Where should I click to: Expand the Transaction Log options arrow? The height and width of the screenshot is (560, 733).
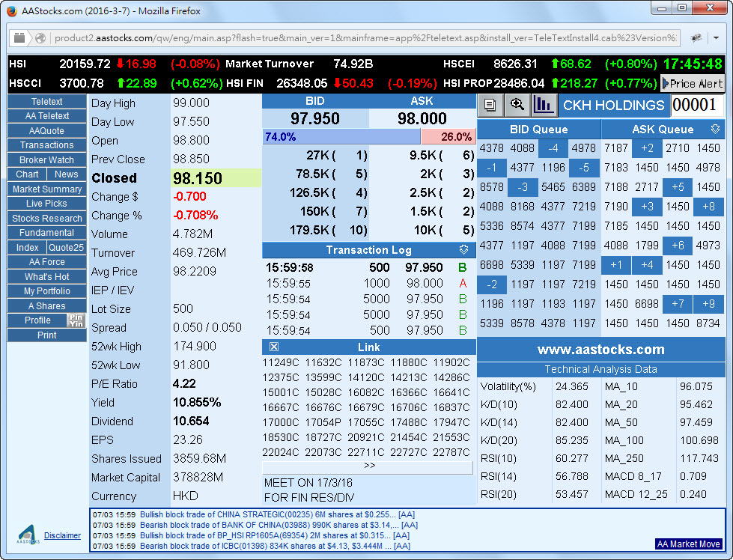(463, 249)
